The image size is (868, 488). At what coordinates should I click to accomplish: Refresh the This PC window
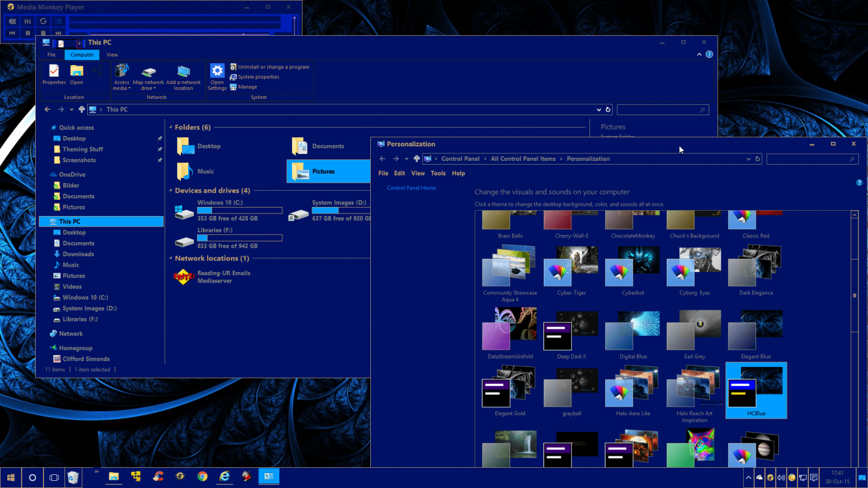click(x=608, y=109)
